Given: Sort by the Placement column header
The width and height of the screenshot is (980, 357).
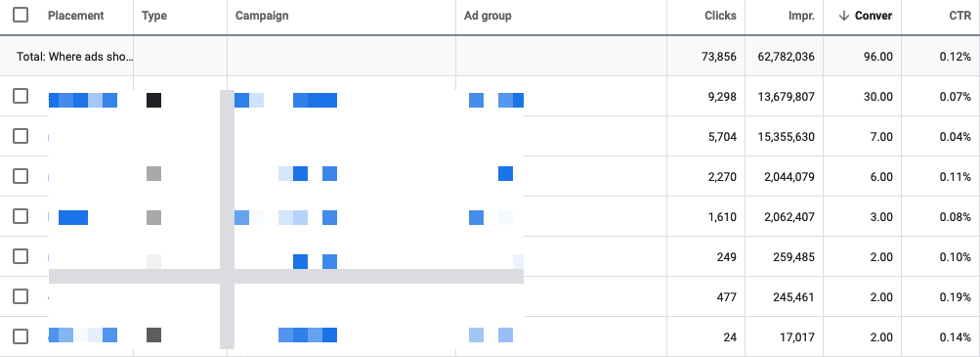Looking at the screenshot, I should [75, 16].
